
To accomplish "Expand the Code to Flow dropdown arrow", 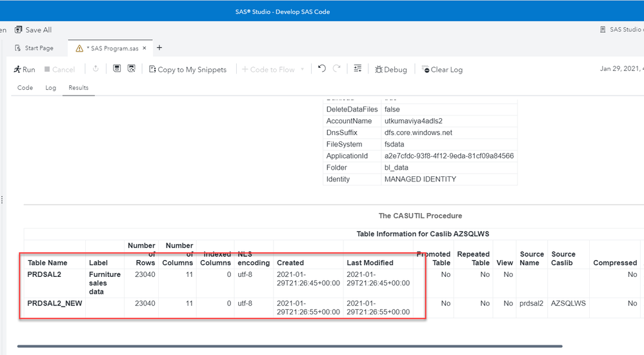I will pos(303,70).
